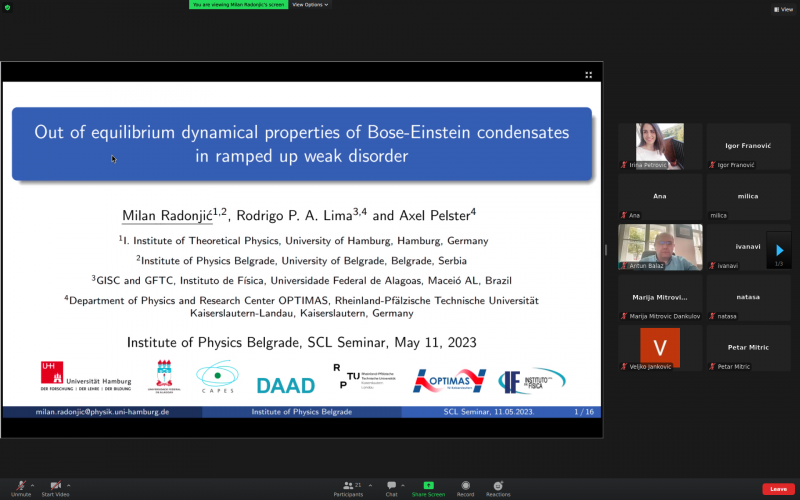Screen dimensions: 800x500
Task: Open the View Options dropdown
Action: tap(310, 5)
